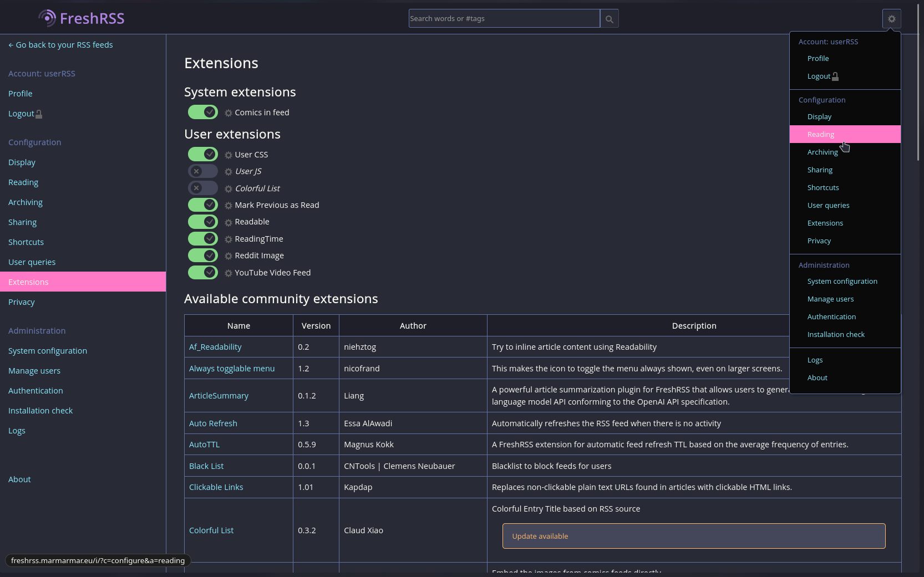Select User queries in the dropdown menu

pos(845,205)
